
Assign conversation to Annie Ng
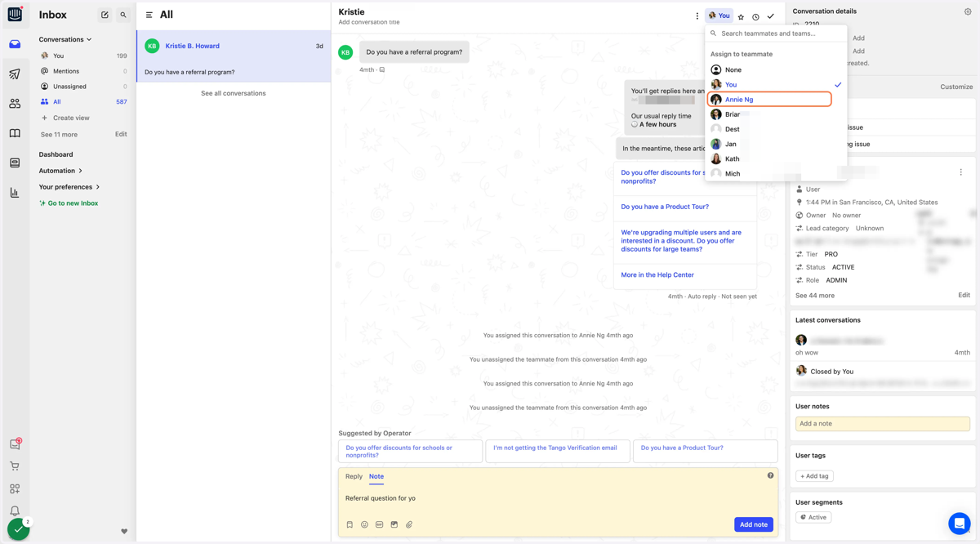769,100
